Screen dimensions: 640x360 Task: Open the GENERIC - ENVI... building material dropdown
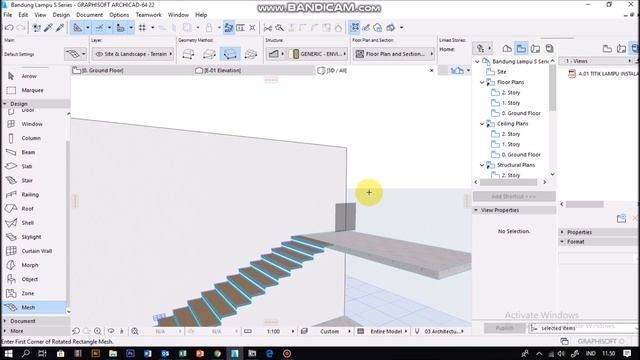[318, 54]
